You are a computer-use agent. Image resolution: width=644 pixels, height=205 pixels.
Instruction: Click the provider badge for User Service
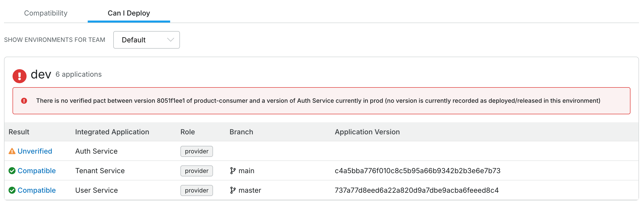(196, 190)
